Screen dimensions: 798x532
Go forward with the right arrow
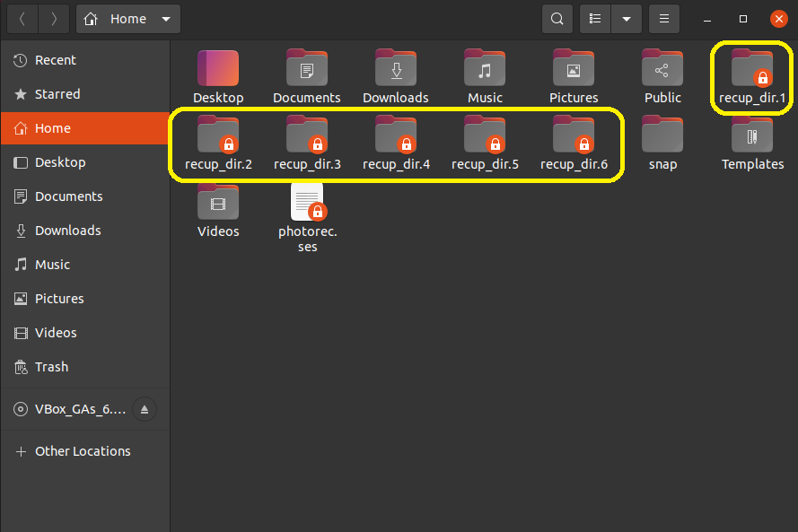(x=54, y=19)
